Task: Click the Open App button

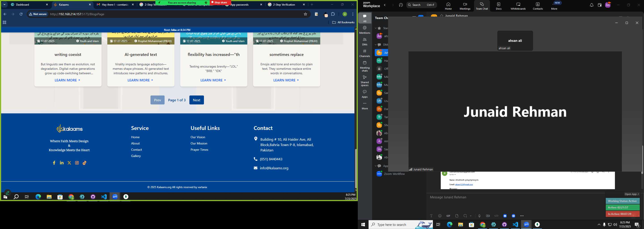Action: pos(631,194)
